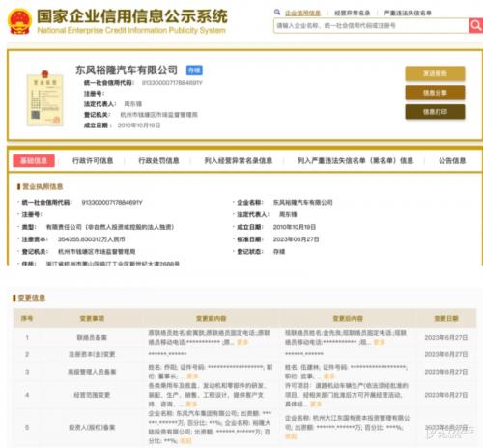This screenshot has height=448, width=483.
Task: Click the 登记状态 value 存续 in license info
Action: point(279,251)
